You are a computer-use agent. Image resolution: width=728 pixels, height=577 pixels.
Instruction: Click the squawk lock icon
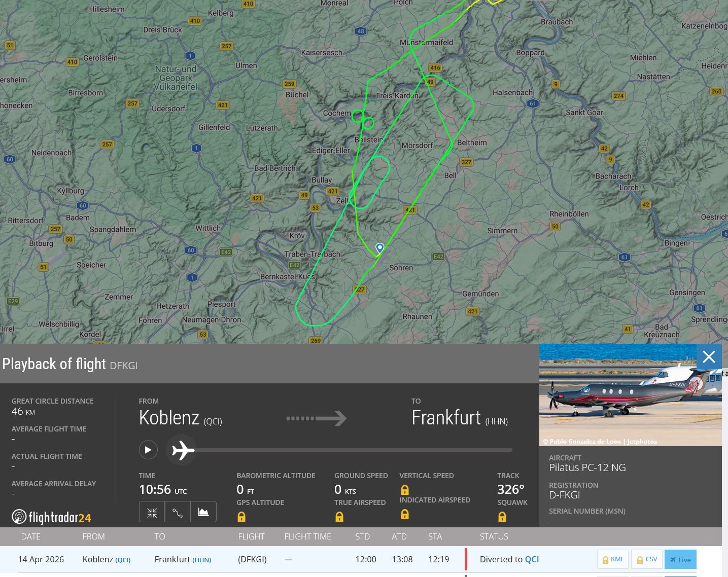(x=502, y=517)
